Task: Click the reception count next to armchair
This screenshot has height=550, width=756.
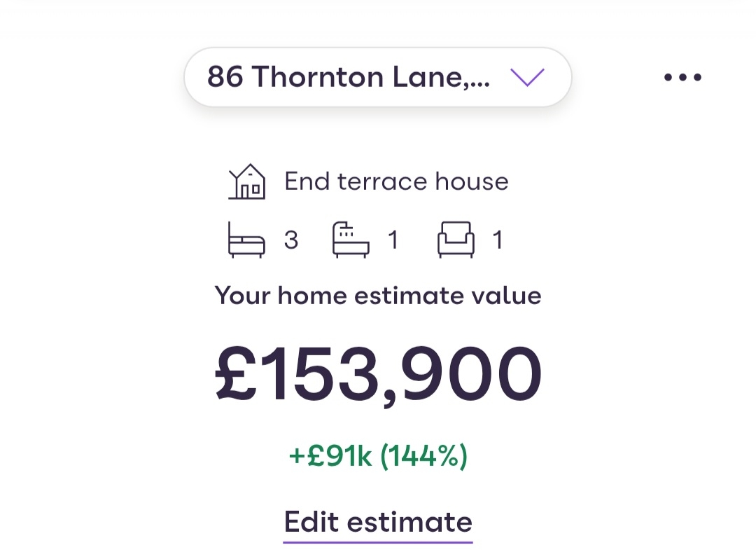Action: [498, 241]
